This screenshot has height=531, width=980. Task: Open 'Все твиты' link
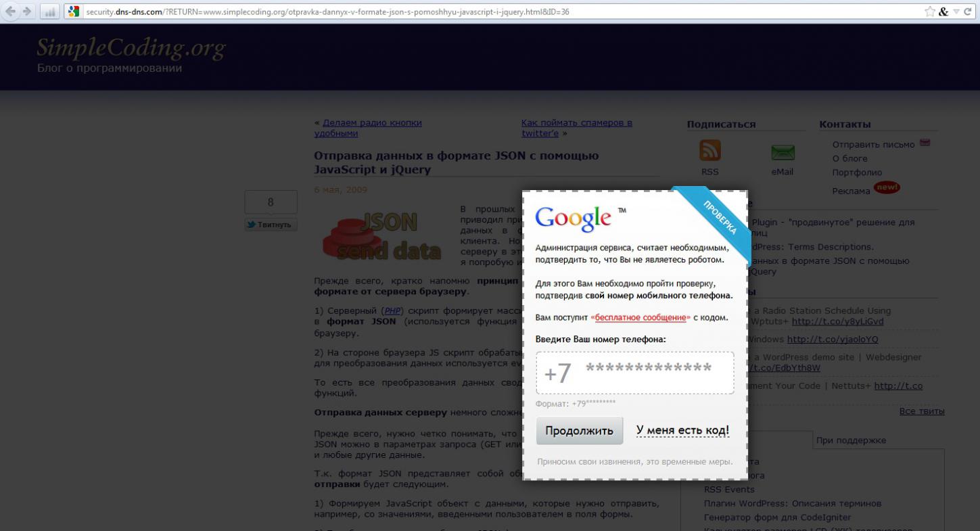pyautogui.click(x=921, y=411)
